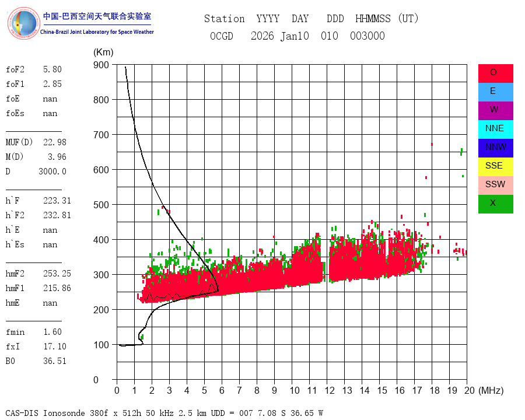Click the year 2026 in header
The height and width of the screenshot is (420, 525).
pos(262,36)
